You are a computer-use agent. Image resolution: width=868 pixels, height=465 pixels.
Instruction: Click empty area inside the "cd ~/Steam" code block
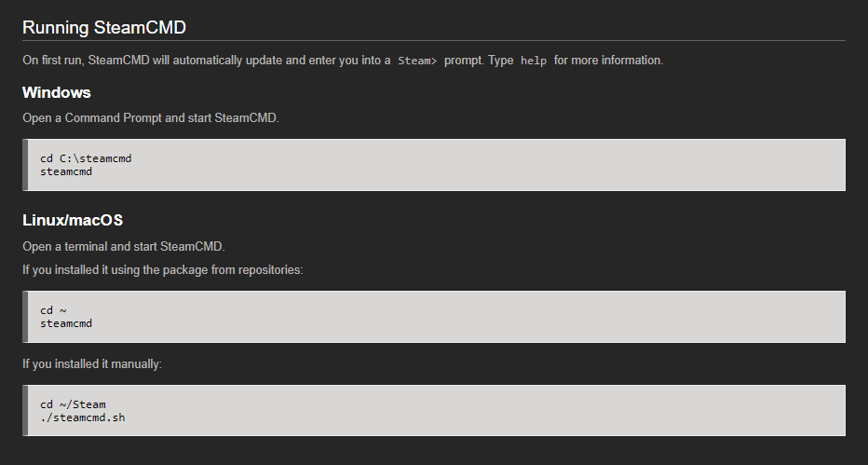(x=498, y=411)
